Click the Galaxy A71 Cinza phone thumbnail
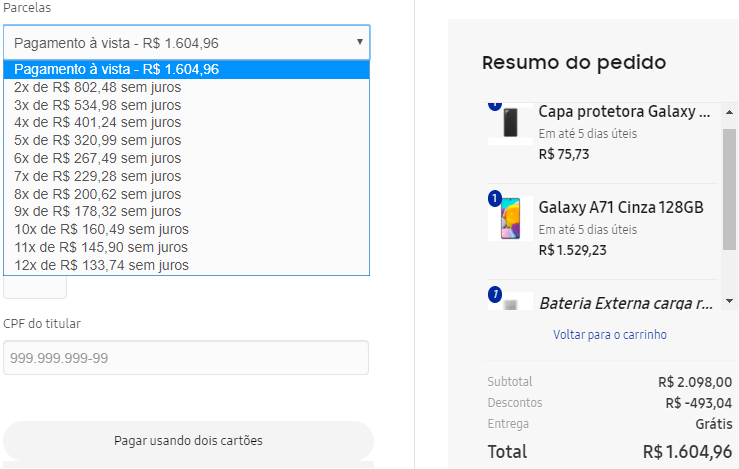The width and height of the screenshot is (739, 469). 510,216
